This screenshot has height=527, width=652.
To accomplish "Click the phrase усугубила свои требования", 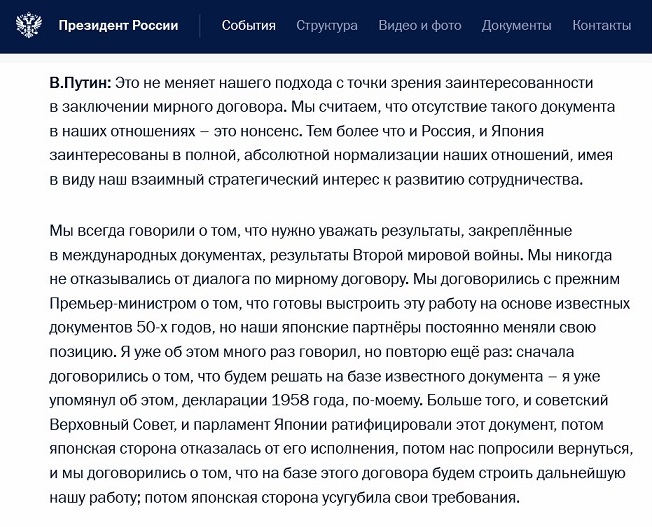I will coord(421,497).
